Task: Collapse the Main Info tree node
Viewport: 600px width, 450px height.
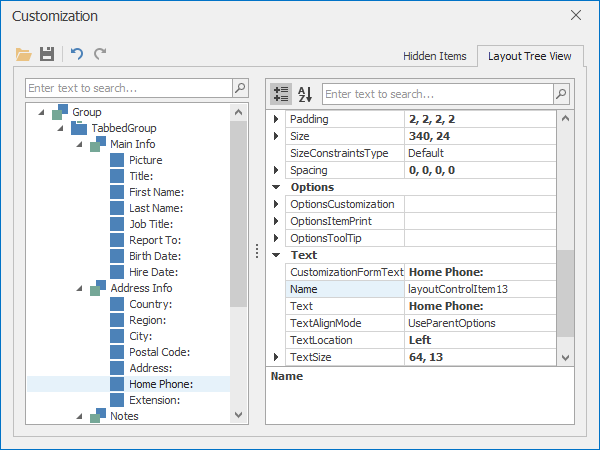Action: click(78, 144)
